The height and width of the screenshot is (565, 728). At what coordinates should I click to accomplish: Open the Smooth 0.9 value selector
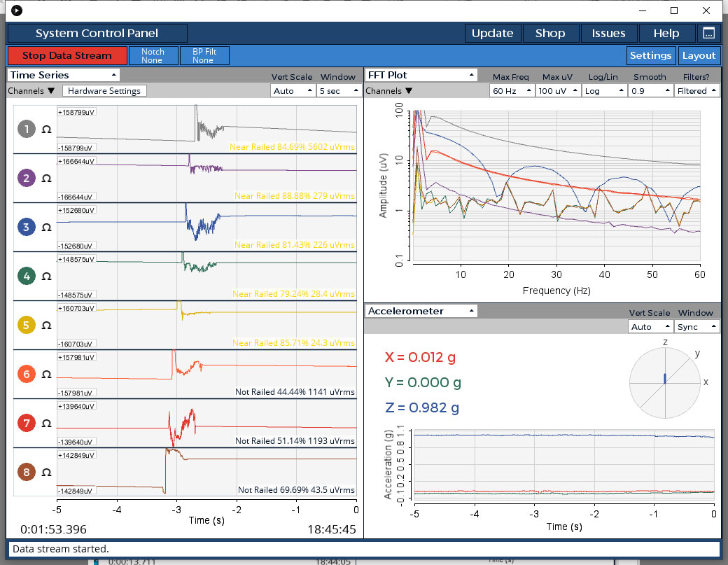[x=650, y=91]
